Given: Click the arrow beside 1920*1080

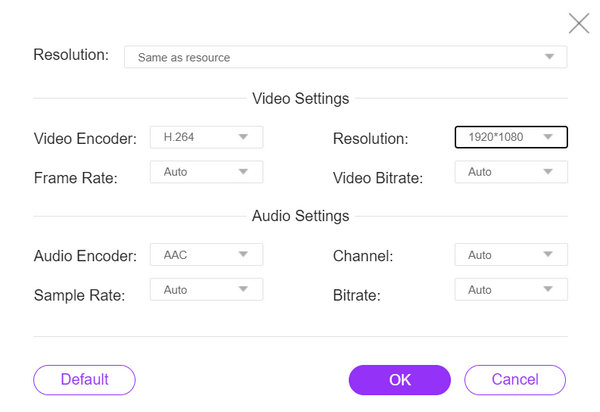Looking at the screenshot, I should [548, 137].
